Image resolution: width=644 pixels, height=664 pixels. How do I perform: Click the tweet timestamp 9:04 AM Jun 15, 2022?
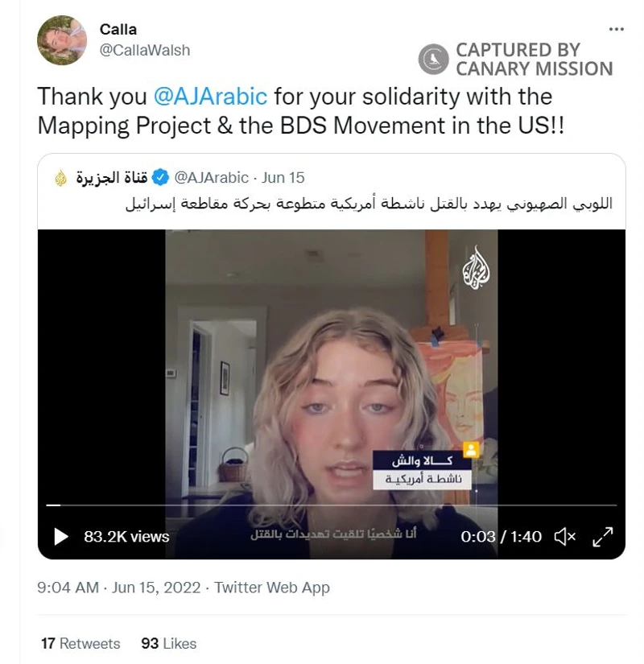click(x=118, y=588)
